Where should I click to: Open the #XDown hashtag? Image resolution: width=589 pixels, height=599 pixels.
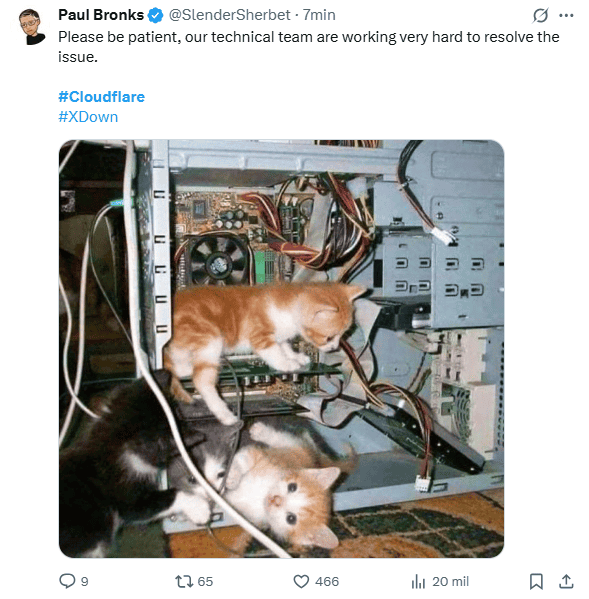pyautogui.click(x=88, y=117)
